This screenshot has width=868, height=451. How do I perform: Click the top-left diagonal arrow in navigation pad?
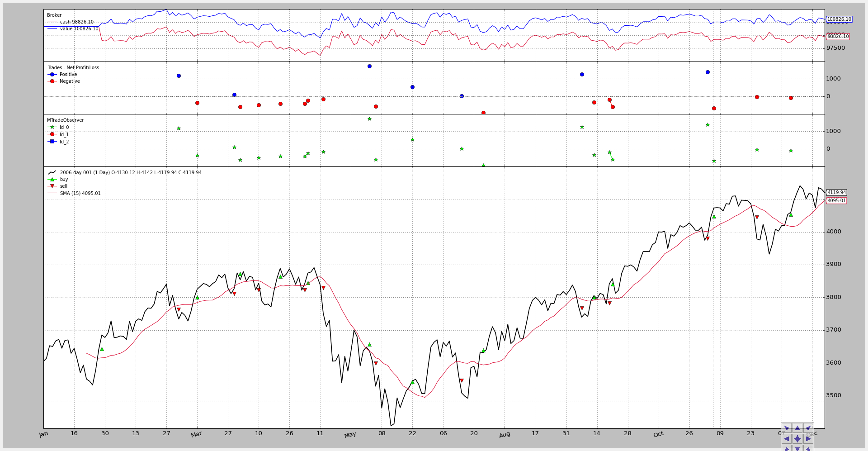pyautogui.click(x=786, y=428)
